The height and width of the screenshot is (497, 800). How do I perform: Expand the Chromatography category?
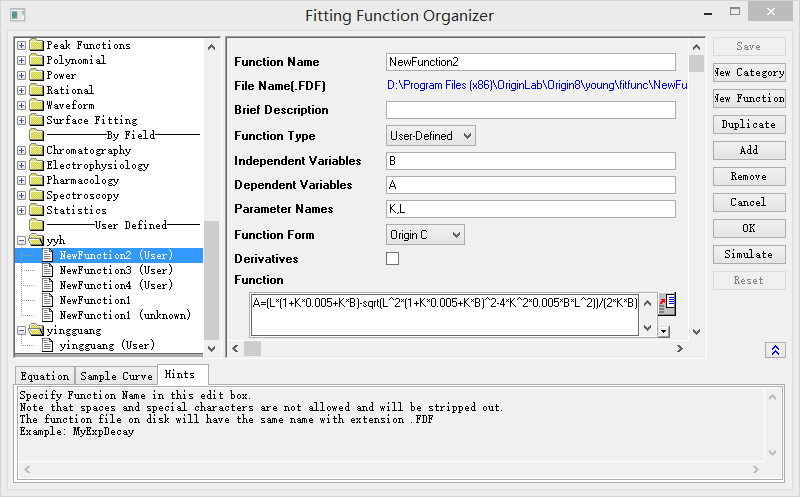[22, 150]
